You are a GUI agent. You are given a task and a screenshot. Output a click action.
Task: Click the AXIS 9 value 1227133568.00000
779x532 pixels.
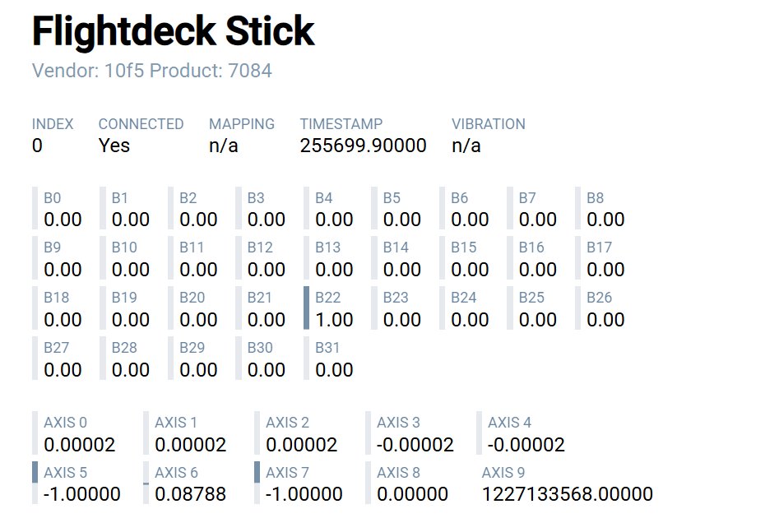pyautogui.click(x=567, y=494)
